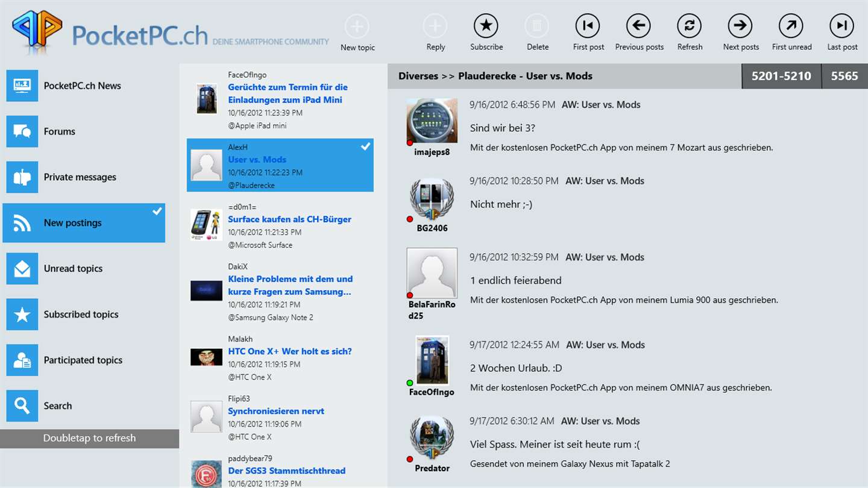Click =d0m1= avatar thumbnail in topic list
Screen dimensions: 868x488
click(206, 225)
